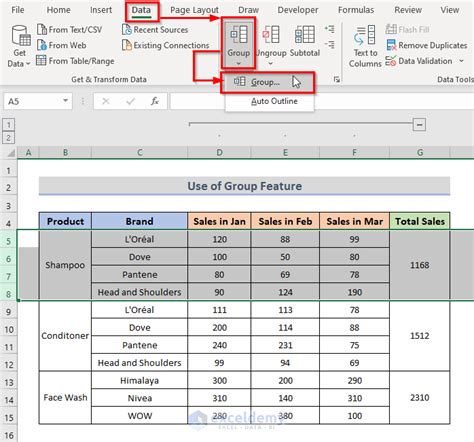Open the Developer tab
The width and height of the screenshot is (474, 442).
click(x=298, y=10)
